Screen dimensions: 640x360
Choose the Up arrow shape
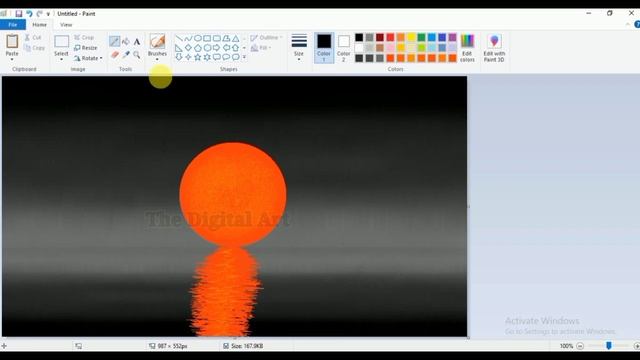[x=236, y=48]
